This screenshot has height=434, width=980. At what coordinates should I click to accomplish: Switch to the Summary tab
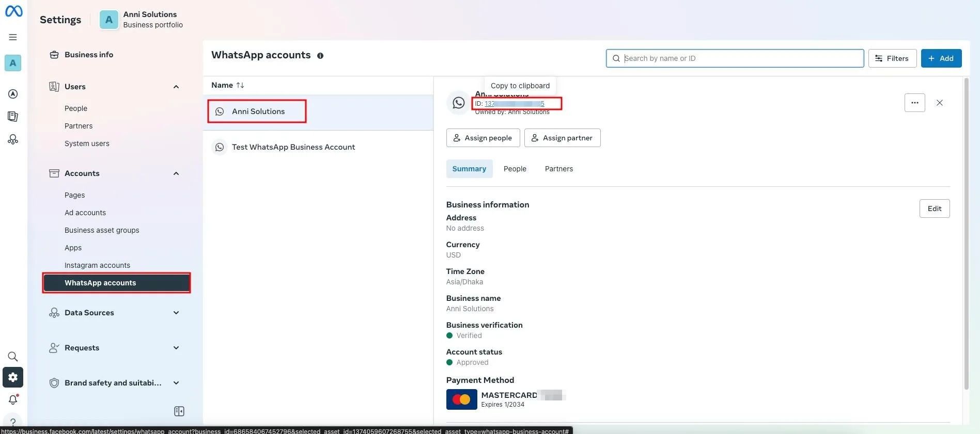[x=469, y=169]
